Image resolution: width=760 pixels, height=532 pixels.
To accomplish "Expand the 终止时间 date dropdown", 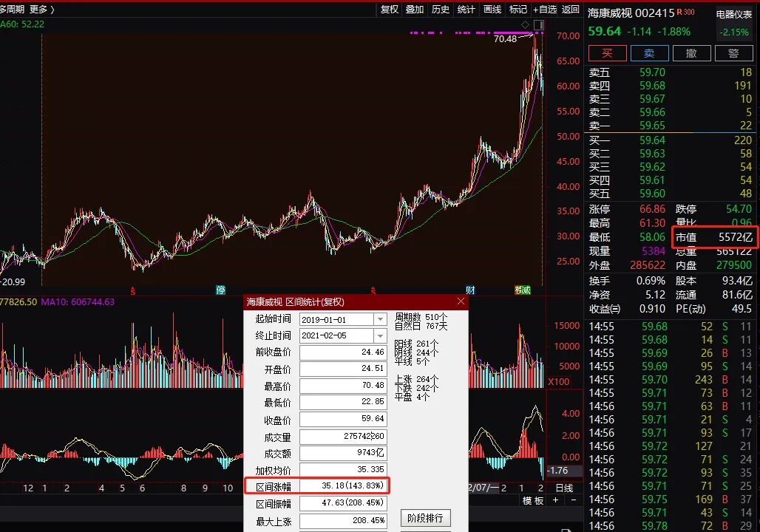I will [x=381, y=335].
